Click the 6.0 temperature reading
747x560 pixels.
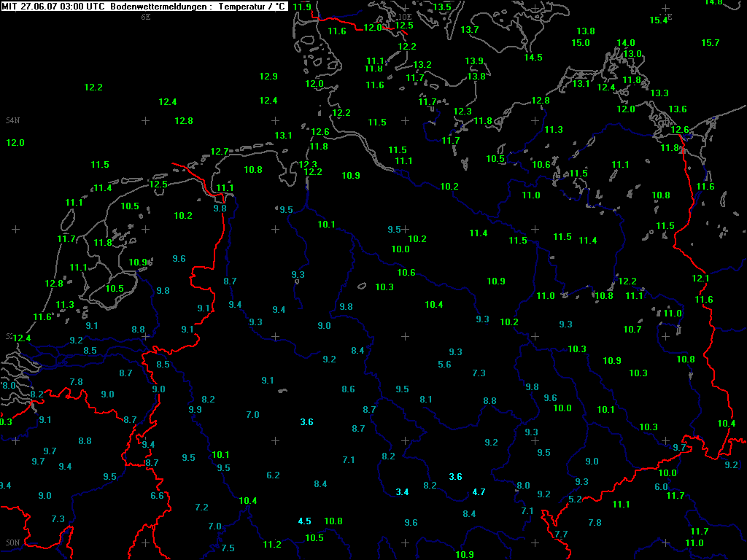661,487
